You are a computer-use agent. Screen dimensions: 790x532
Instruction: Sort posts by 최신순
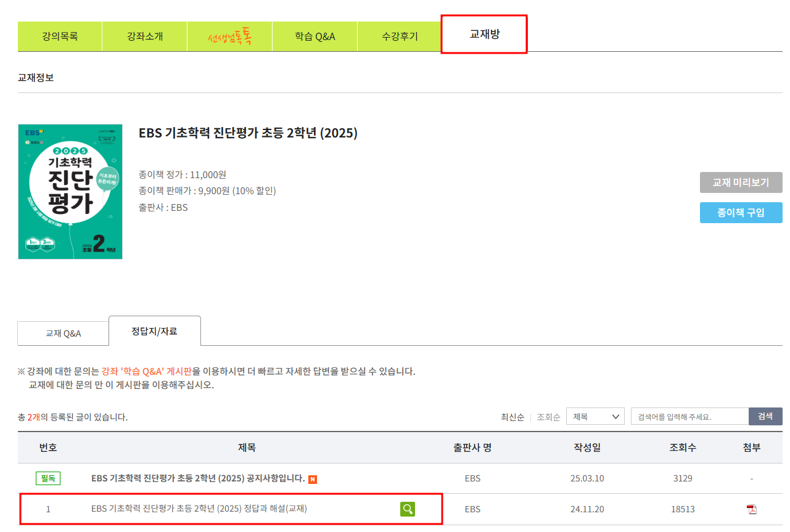click(512, 417)
